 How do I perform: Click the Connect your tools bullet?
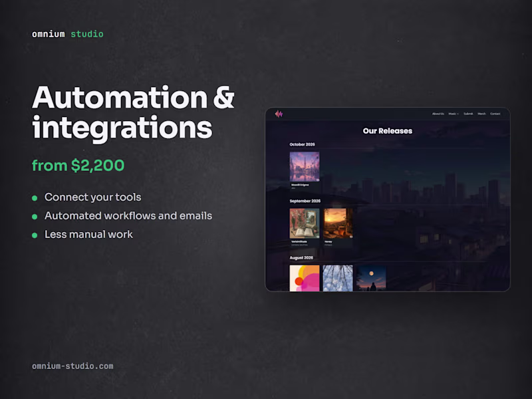coord(92,197)
